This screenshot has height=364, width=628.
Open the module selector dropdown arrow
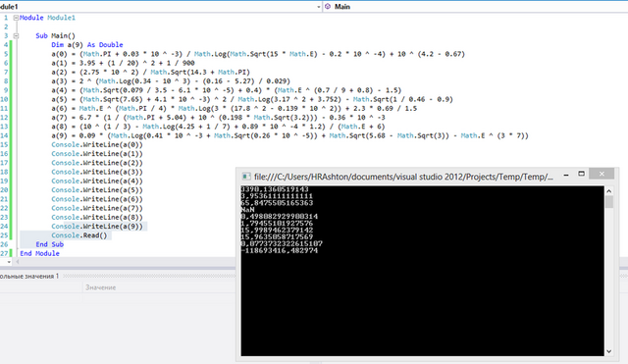tap(319, 7)
